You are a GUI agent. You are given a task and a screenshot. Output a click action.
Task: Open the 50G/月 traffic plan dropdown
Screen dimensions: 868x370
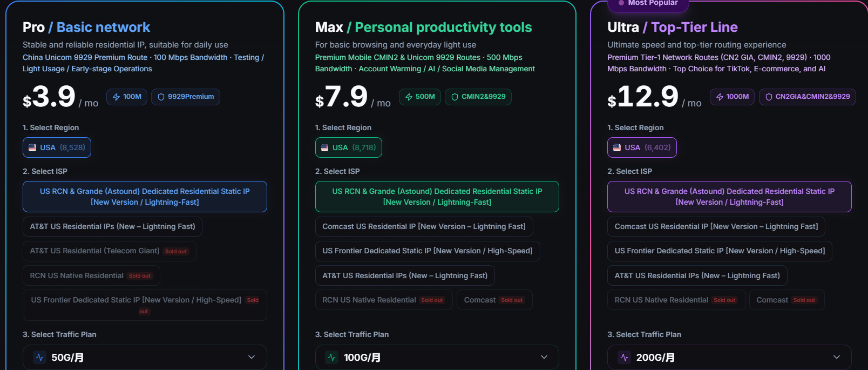145,357
